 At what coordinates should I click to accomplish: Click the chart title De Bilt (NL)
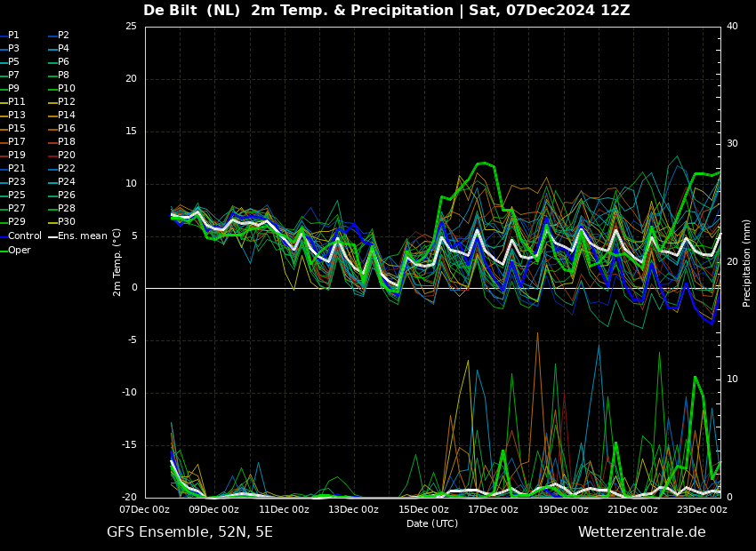[194, 11]
